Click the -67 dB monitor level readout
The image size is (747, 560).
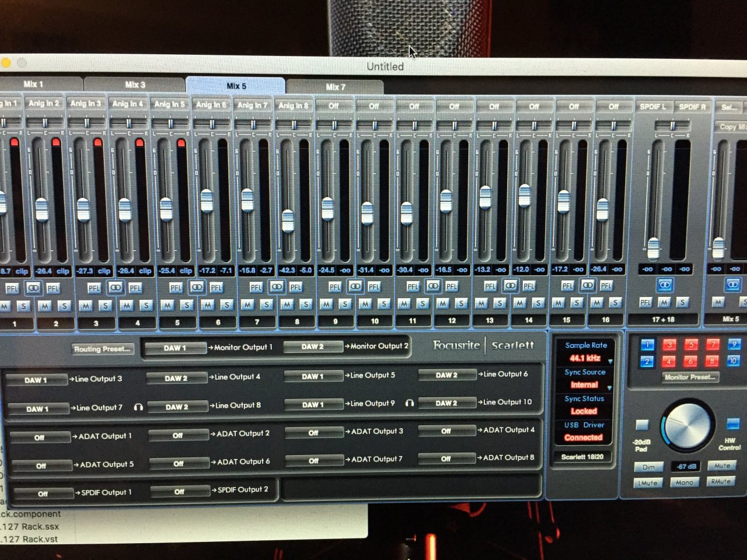(685, 467)
